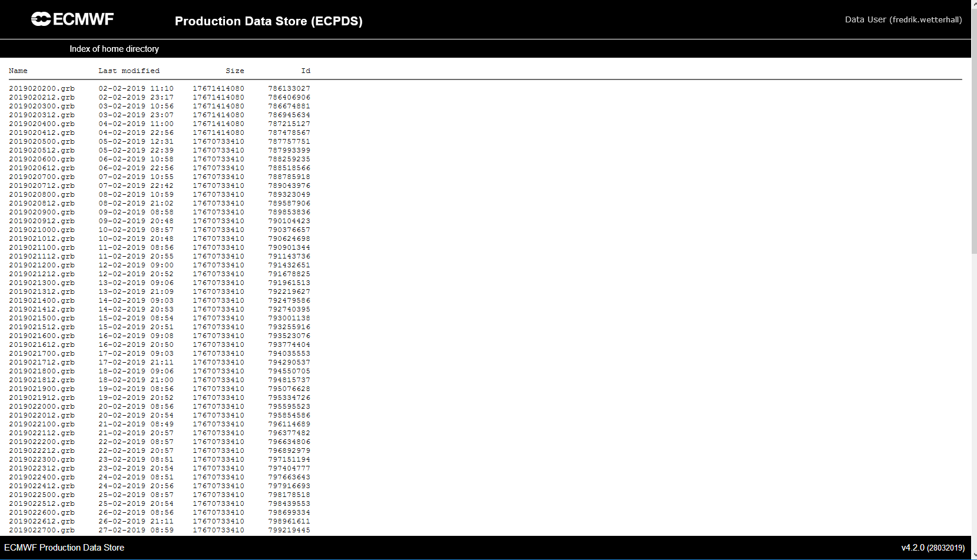
Task: Open file 2019021612.grb
Action: 42,344
